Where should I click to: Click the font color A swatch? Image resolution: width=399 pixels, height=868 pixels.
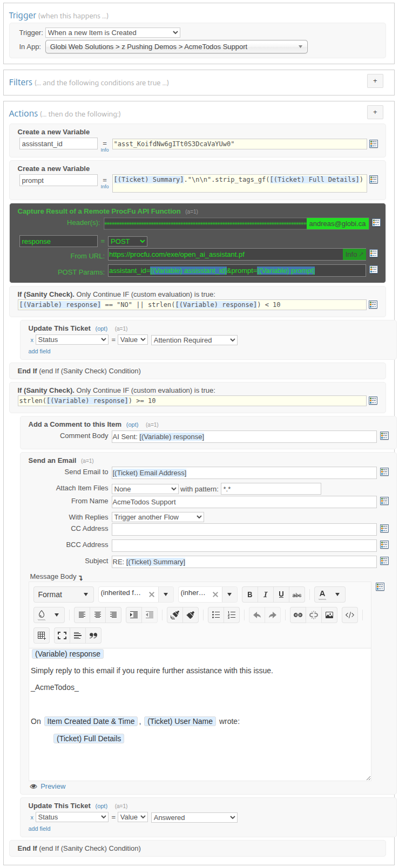[x=322, y=594]
